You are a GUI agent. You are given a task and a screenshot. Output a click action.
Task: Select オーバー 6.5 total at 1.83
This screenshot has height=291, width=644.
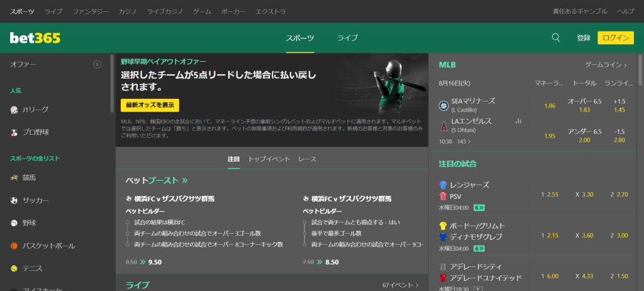click(584, 105)
